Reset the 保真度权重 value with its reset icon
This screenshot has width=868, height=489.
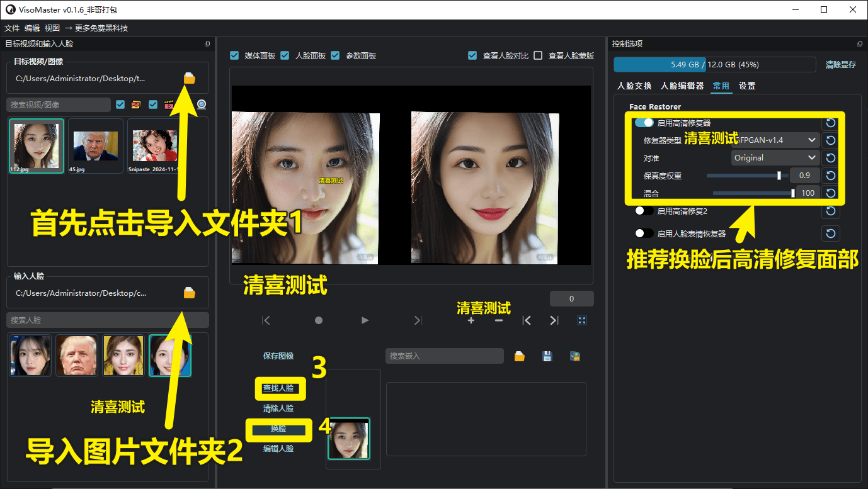(830, 176)
